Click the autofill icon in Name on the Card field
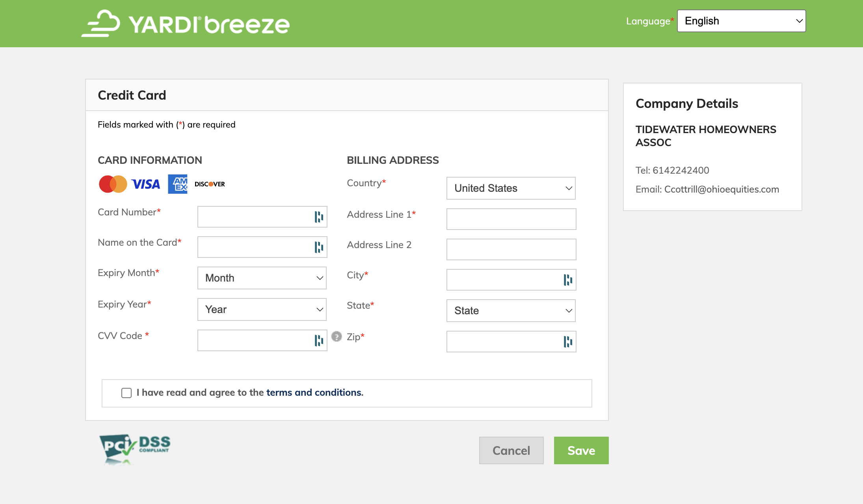Image resolution: width=863 pixels, height=504 pixels. (319, 247)
